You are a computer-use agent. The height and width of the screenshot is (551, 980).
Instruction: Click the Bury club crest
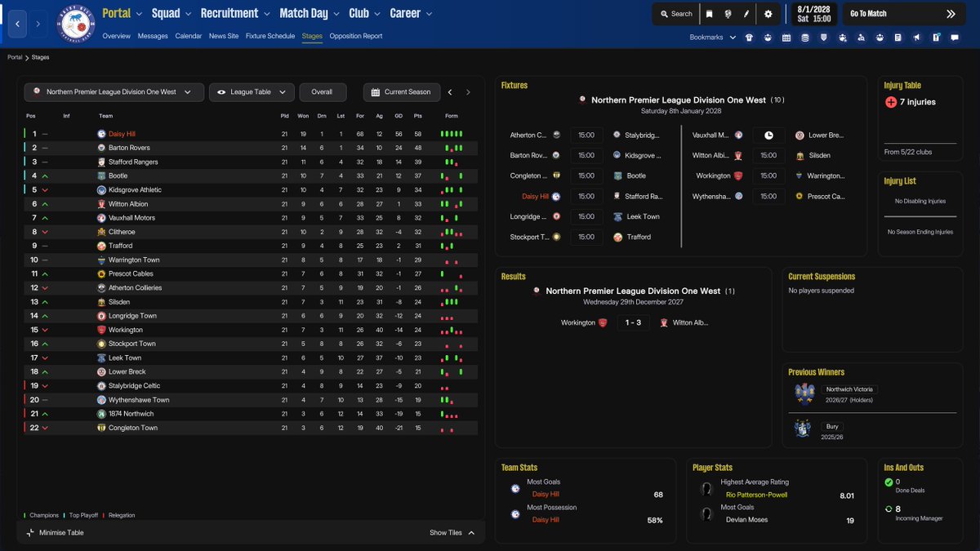[x=804, y=429]
